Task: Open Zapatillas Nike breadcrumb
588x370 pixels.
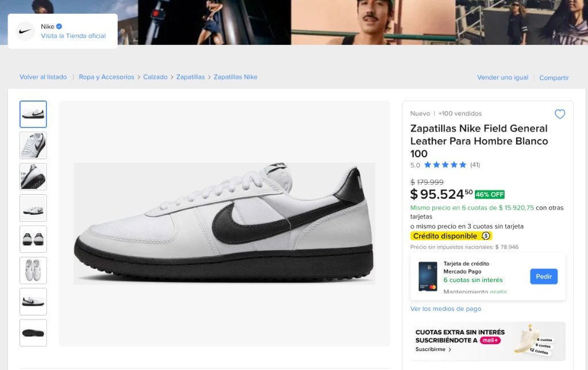Action: [x=235, y=77]
